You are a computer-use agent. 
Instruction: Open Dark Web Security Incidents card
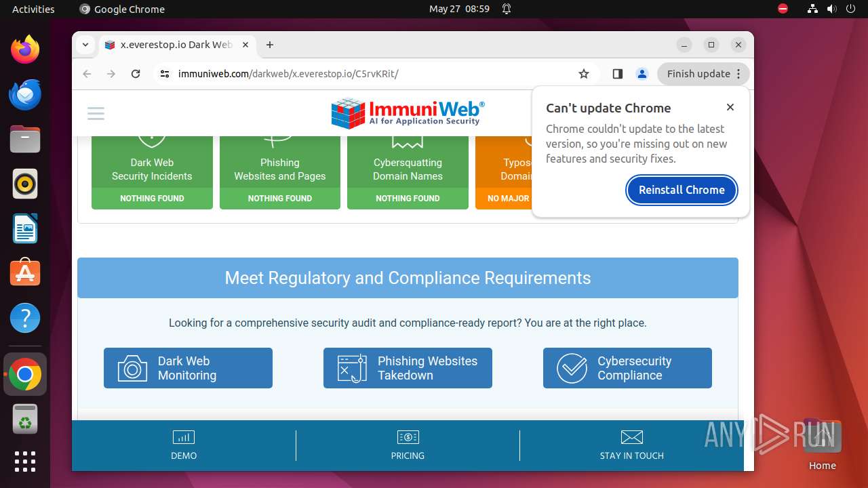click(x=152, y=172)
